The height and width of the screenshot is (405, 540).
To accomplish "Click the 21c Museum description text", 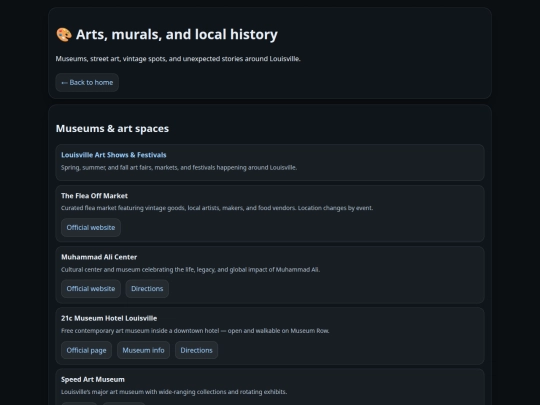I will click(195, 331).
